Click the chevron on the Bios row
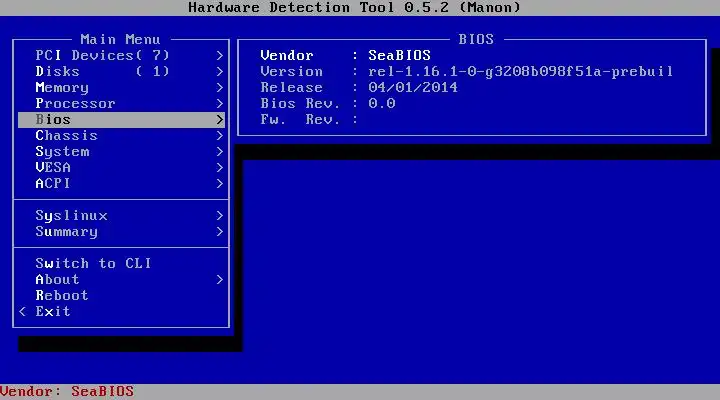The image size is (720, 400). pos(219,120)
